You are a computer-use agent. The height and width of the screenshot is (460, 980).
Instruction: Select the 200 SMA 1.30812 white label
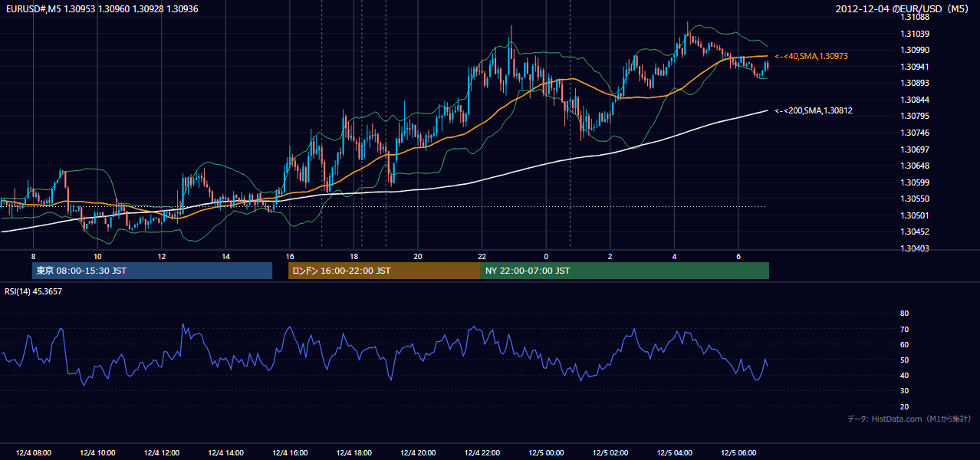[x=814, y=111]
